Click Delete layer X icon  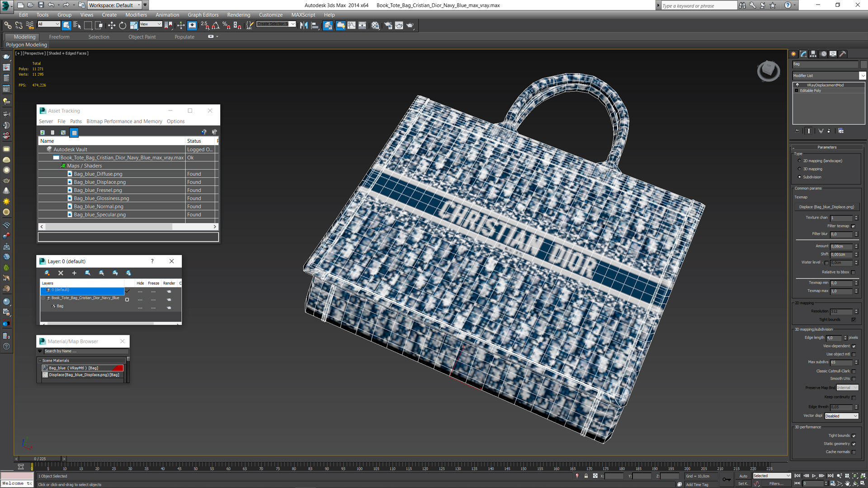[x=61, y=273]
